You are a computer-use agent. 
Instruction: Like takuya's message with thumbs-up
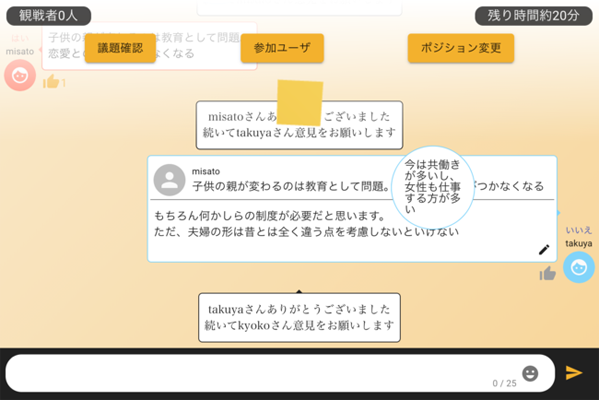point(547,273)
